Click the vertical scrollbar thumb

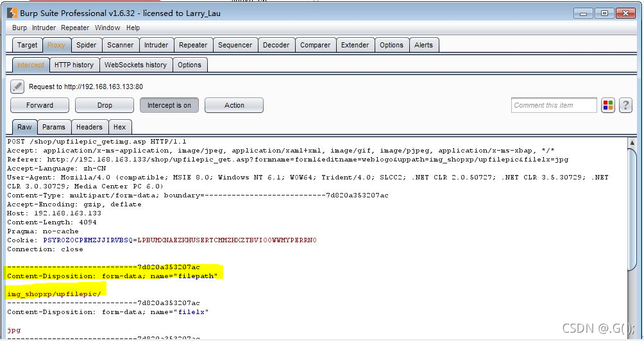632,209
